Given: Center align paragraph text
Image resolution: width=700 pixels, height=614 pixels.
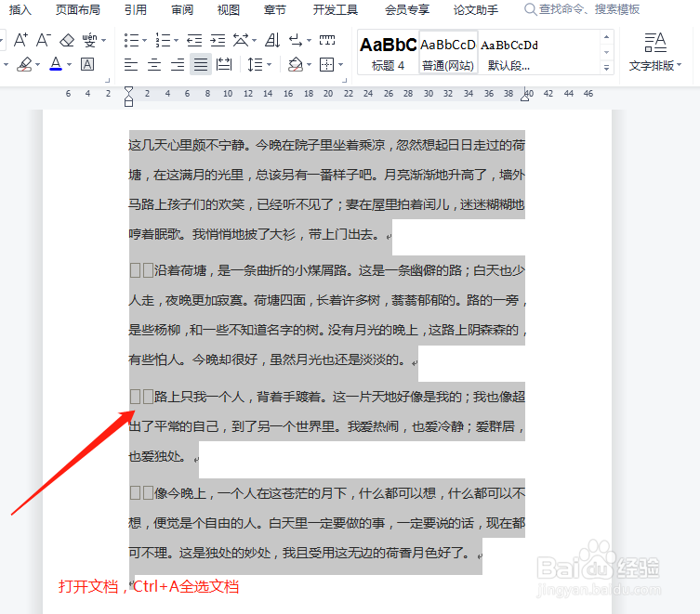Looking at the screenshot, I should coord(154,65).
